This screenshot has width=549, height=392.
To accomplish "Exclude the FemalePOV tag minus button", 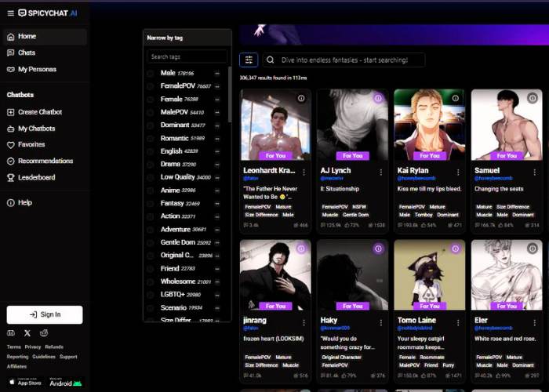I will coord(217,86).
